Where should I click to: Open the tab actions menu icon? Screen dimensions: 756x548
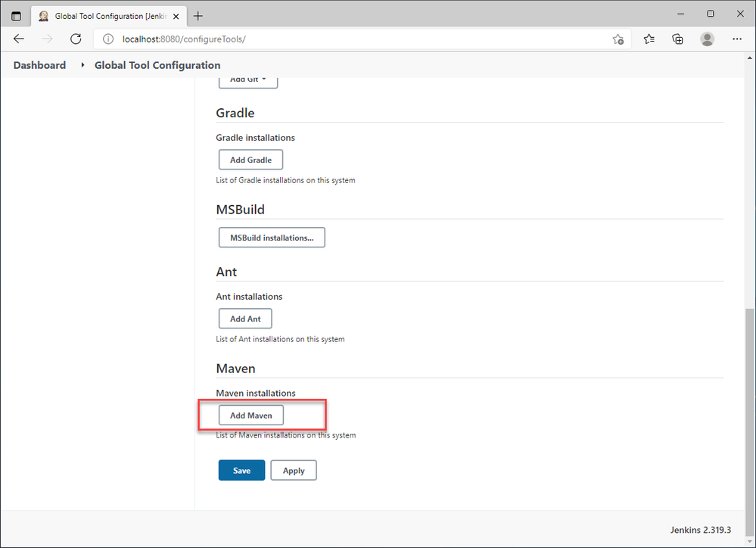tap(16, 16)
